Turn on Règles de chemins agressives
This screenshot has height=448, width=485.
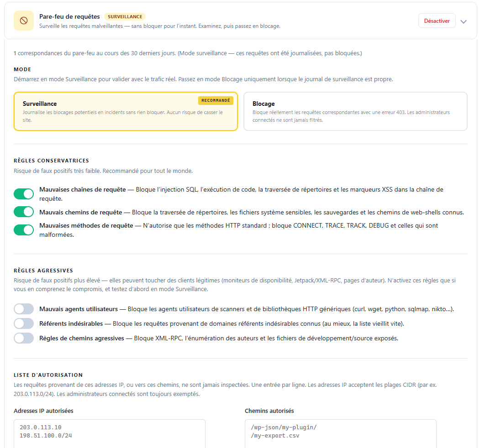pos(24,338)
